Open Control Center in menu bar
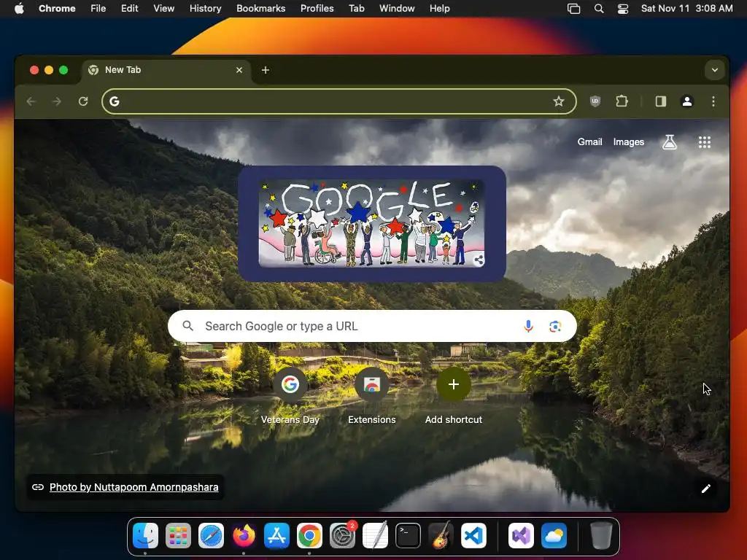The width and height of the screenshot is (747, 560). (x=623, y=9)
